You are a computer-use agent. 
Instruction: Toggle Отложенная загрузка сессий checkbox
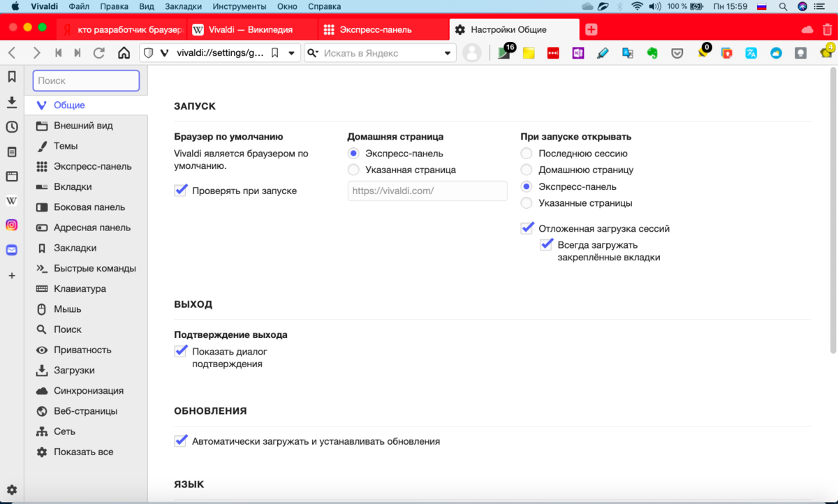point(527,228)
